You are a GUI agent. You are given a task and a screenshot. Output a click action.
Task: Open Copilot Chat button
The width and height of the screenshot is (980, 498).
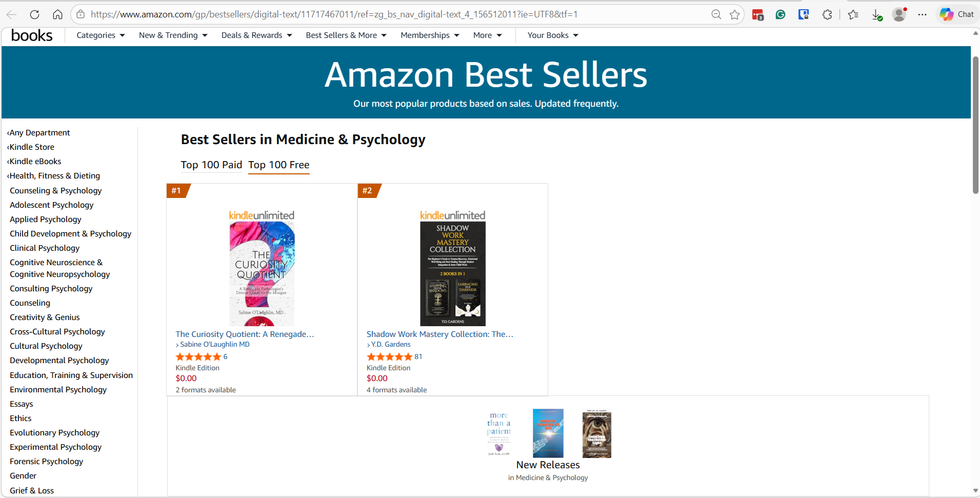pos(957,14)
